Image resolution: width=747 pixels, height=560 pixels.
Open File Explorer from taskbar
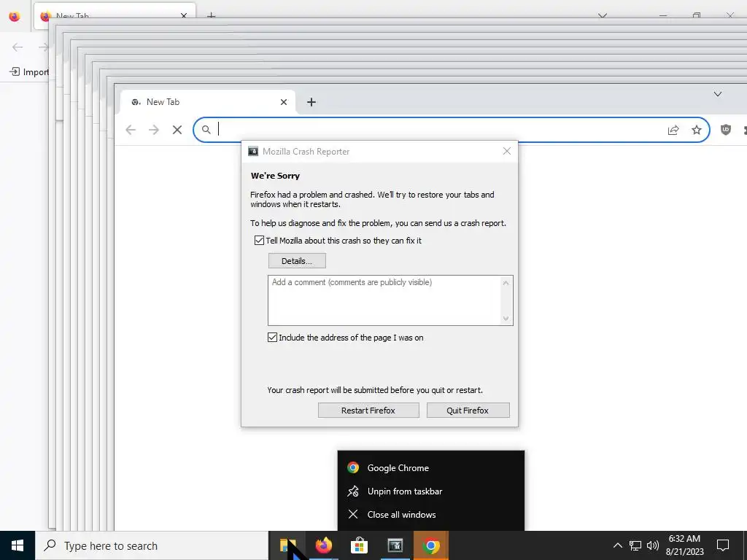point(287,545)
